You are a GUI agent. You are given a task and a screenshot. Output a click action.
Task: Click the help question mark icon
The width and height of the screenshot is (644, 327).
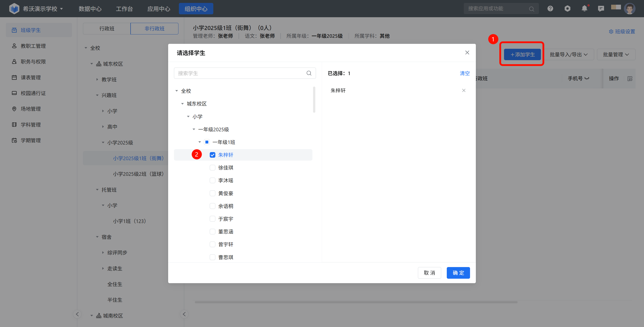pyautogui.click(x=550, y=9)
